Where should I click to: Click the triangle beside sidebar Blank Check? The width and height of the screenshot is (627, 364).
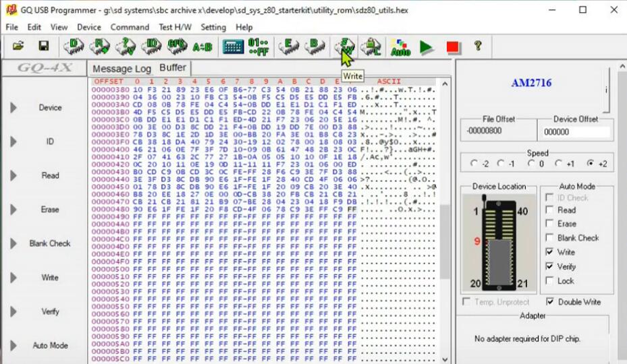pos(13,243)
